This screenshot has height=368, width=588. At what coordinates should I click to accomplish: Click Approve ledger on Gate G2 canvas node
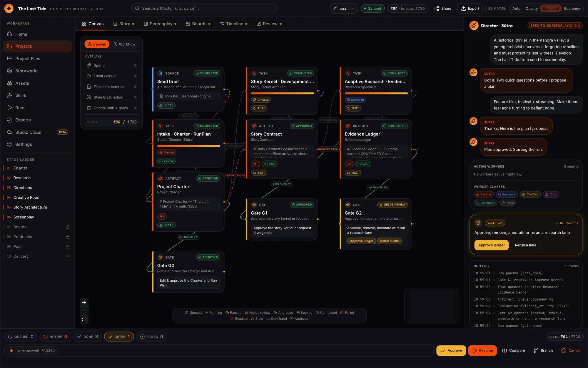click(361, 241)
